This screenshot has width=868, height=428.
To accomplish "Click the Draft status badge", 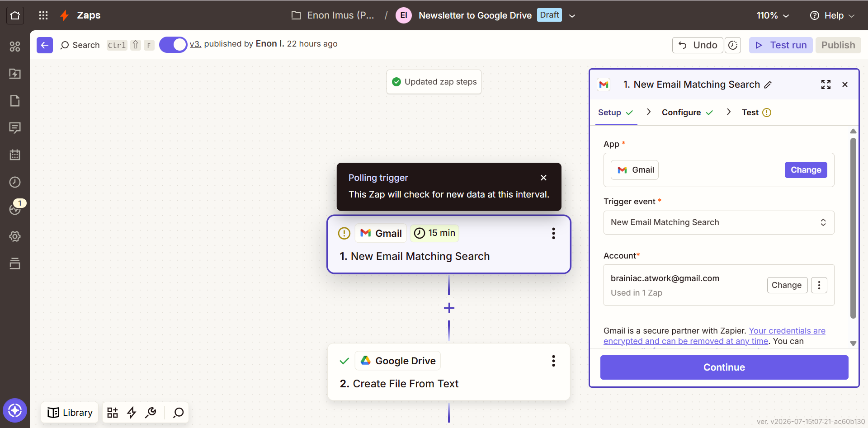I will click(x=549, y=15).
